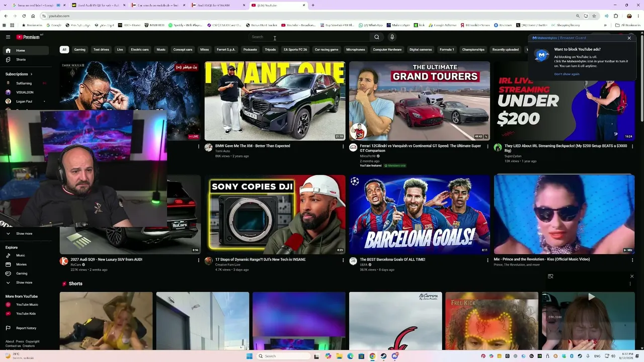644x362 pixels.
Task: Filter by Electric cars chip
Action: coord(140,50)
